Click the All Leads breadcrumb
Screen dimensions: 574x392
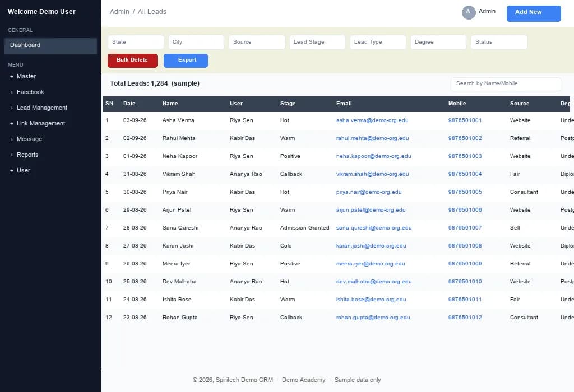[x=152, y=12]
